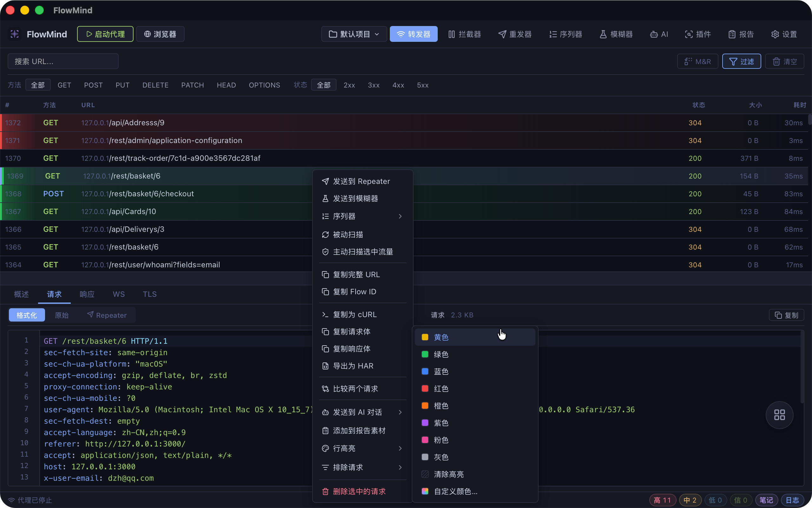This screenshot has height=508, width=812.
Task: Choose 发送到 Repeater in context menu
Action: [x=363, y=181]
